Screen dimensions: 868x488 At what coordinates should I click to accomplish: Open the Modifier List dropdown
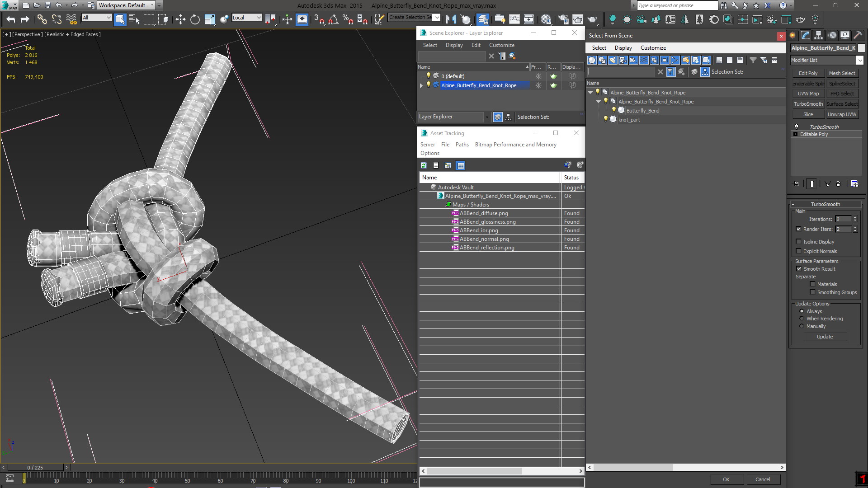pos(859,60)
